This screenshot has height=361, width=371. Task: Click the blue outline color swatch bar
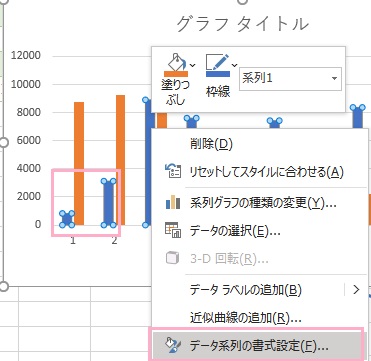point(218,74)
